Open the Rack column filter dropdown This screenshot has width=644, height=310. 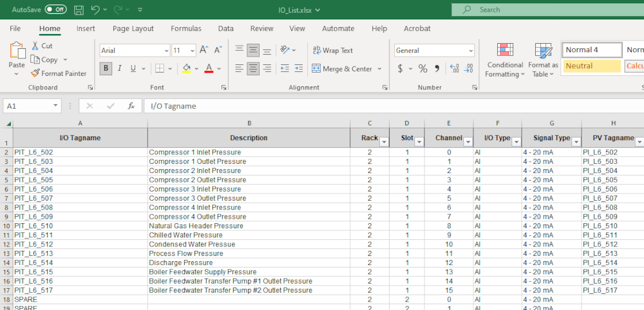click(x=384, y=142)
